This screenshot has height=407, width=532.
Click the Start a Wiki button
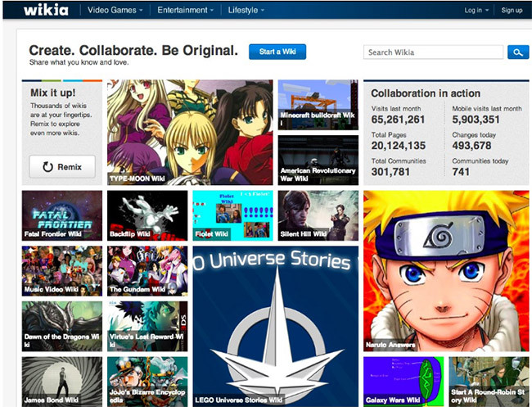(277, 52)
